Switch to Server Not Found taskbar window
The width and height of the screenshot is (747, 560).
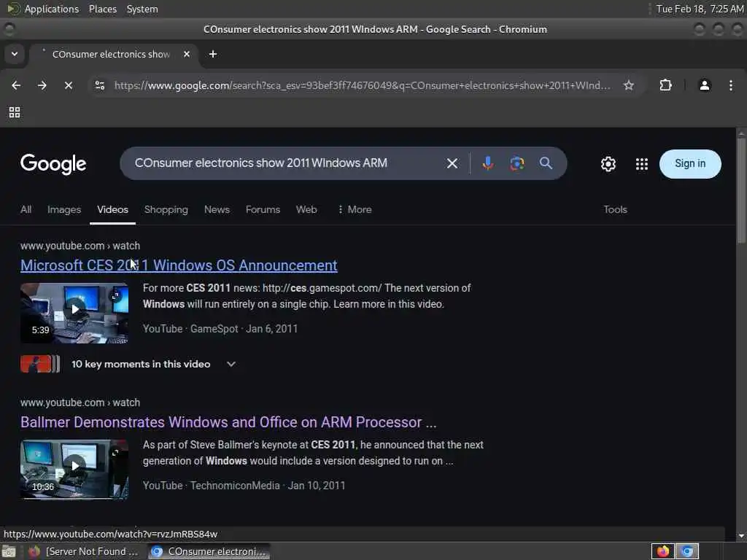click(83, 551)
